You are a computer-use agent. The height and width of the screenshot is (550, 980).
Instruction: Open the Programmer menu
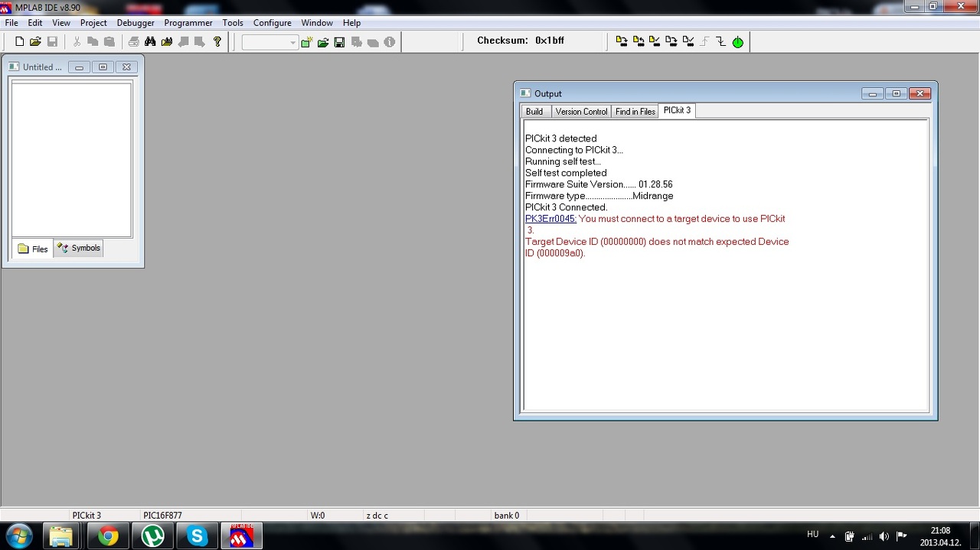[x=188, y=23]
